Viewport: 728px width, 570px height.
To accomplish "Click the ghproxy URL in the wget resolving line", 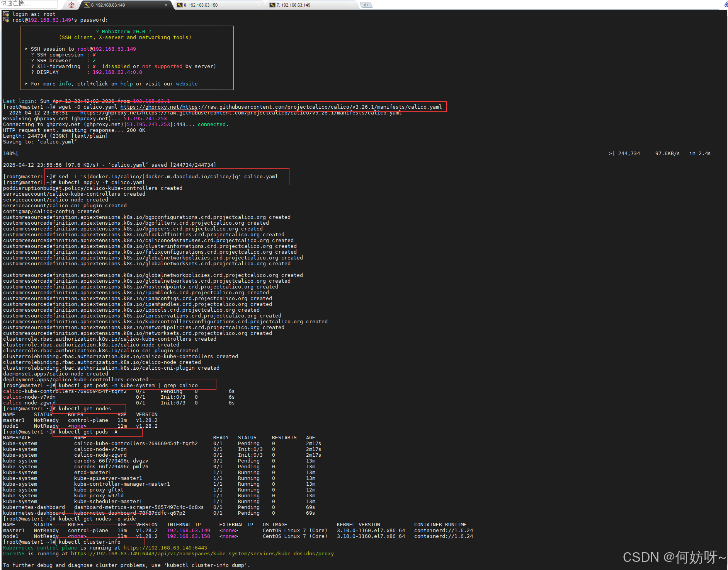I will click(x=241, y=113).
